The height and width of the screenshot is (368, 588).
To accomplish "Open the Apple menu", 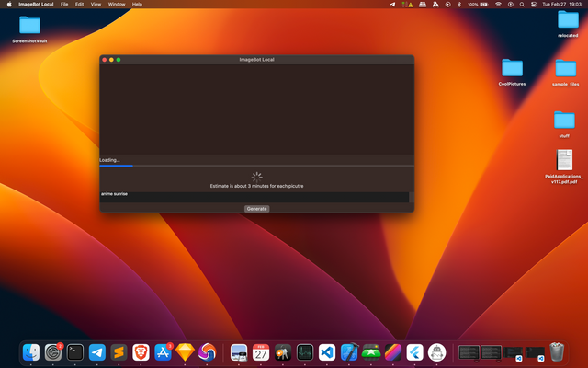I will (9, 4).
